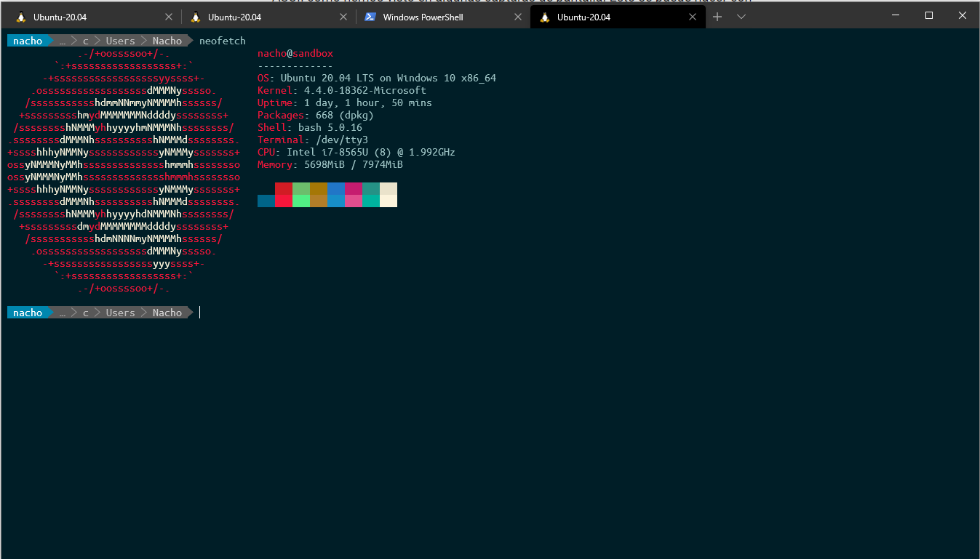Open a new tab with the plus button
Image resolution: width=980 pixels, height=559 pixels.
pyautogui.click(x=717, y=17)
